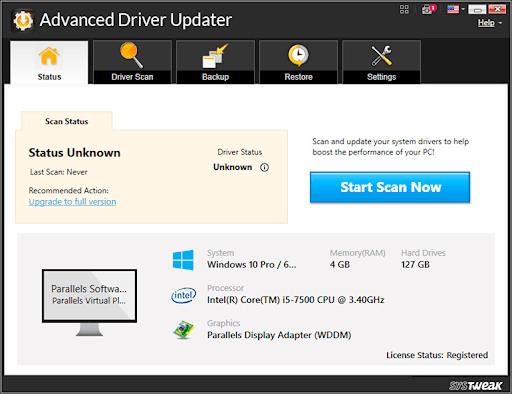Click the Advanced Driver Updater logo
The height and width of the screenshot is (394, 512).
coord(23,21)
